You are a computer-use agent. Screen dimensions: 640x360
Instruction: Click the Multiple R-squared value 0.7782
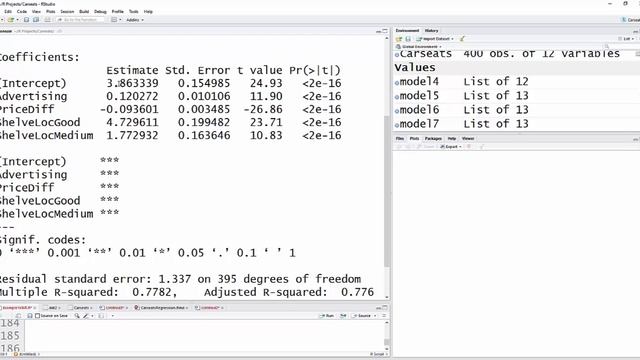154,292
